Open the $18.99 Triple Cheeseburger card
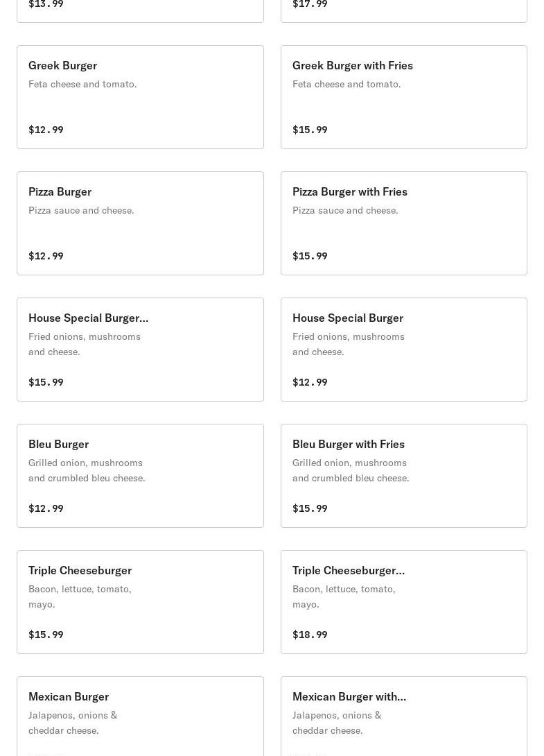The image size is (544, 756). [404, 602]
